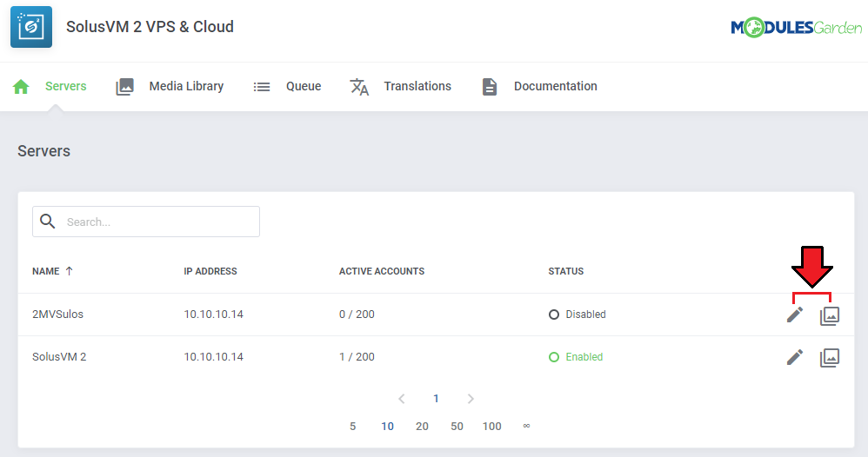Image resolution: width=868 pixels, height=457 pixels.
Task: Open the Media Library tab
Action: (186, 86)
